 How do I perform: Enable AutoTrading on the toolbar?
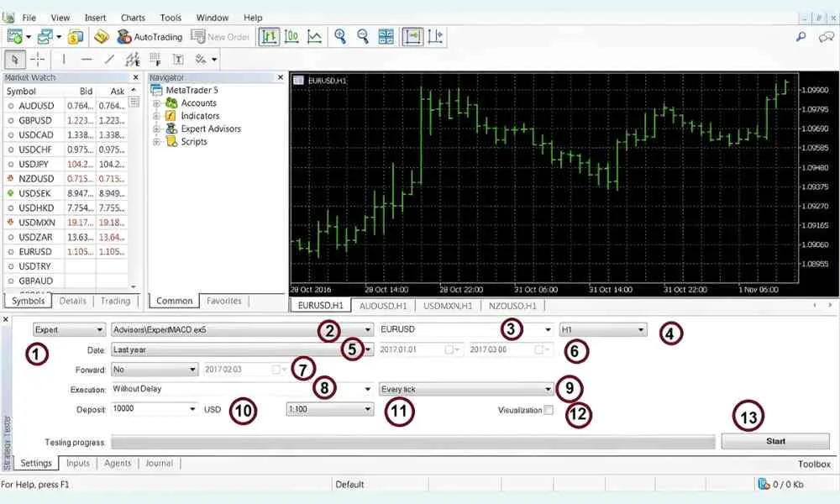[x=151, y=36]
